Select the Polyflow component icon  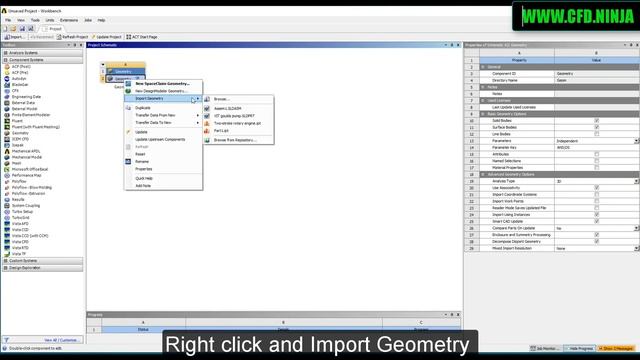point(7,181)
